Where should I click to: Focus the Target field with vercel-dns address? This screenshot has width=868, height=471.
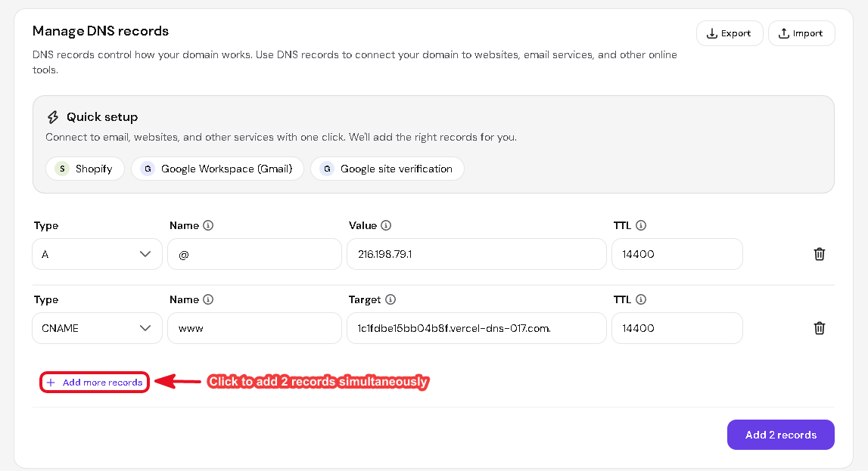pos(477,328)
